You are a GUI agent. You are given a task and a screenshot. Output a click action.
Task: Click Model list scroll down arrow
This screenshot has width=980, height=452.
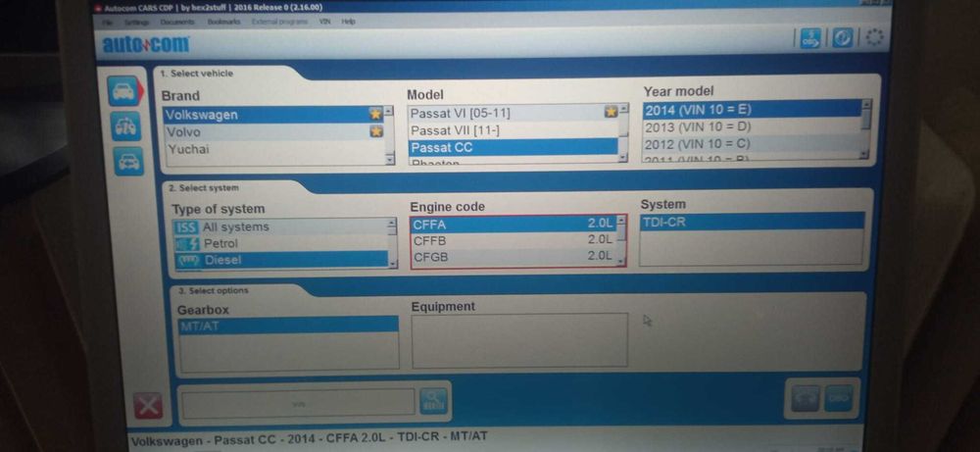(x=622, y=157)
